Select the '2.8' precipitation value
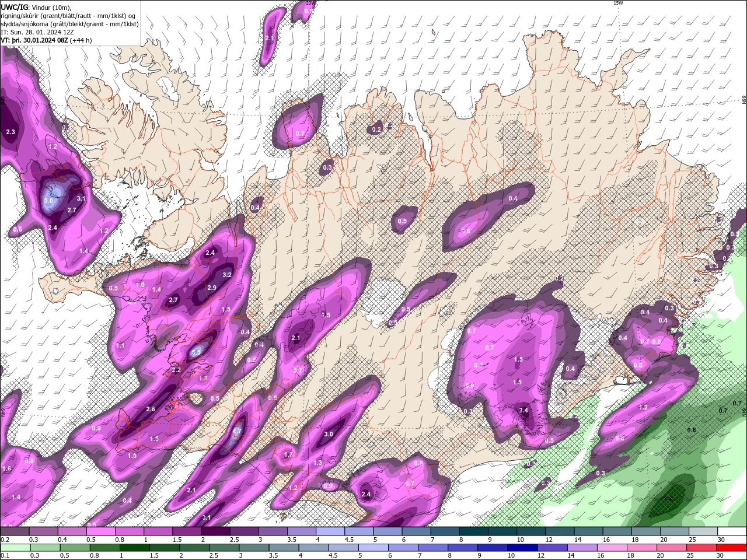Image resolution: width=747 pixels, height=560 pixels. coord(151,409)
